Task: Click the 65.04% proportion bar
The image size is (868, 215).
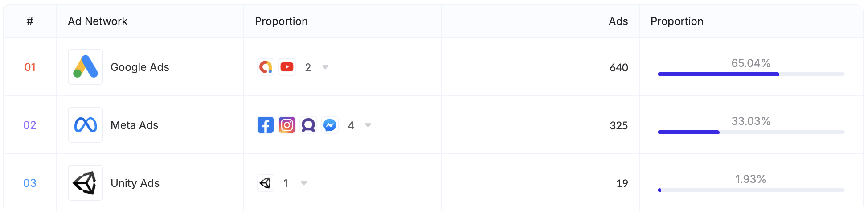Action: pyautogui.click(x=751, y=74)
